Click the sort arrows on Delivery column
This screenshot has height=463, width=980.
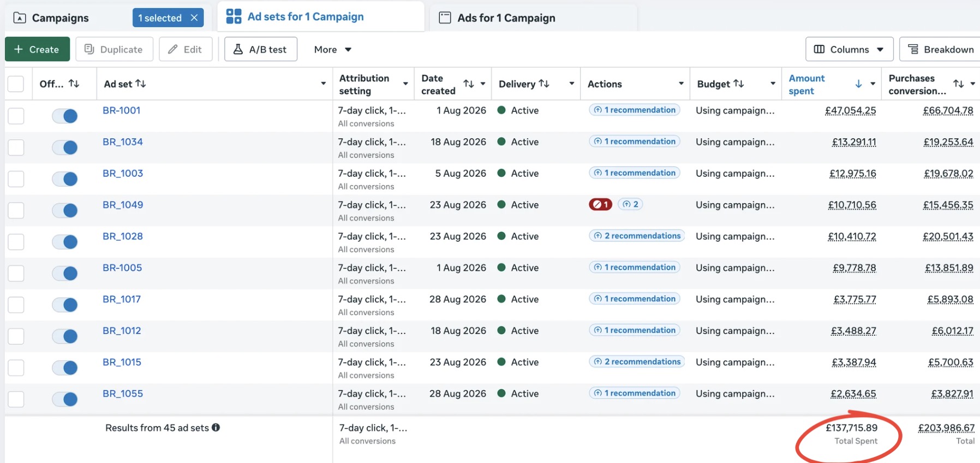point(544,84)
